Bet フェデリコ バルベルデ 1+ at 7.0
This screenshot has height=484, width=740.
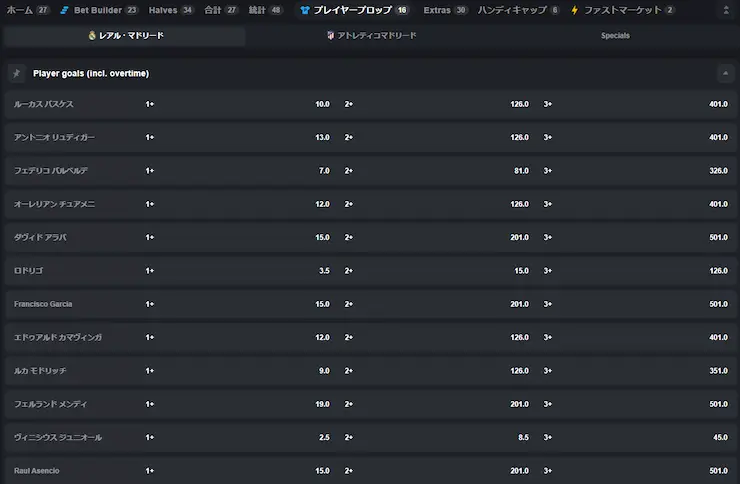point(237,171)
